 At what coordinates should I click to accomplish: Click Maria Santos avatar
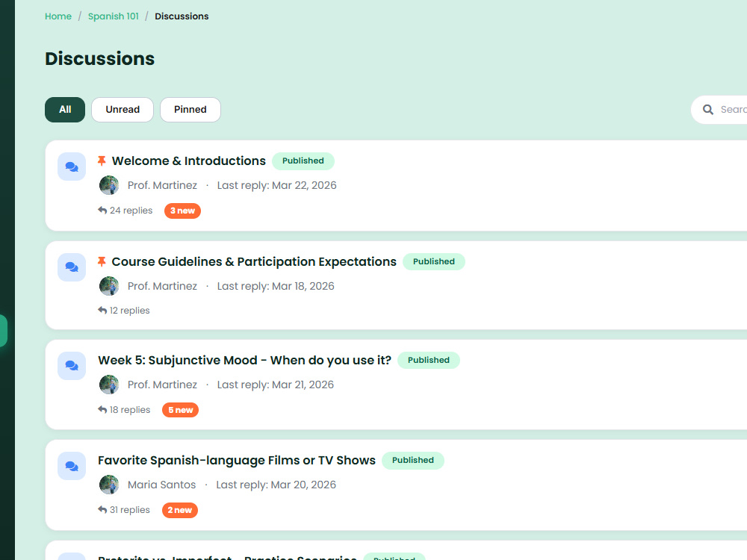[109, 485]
